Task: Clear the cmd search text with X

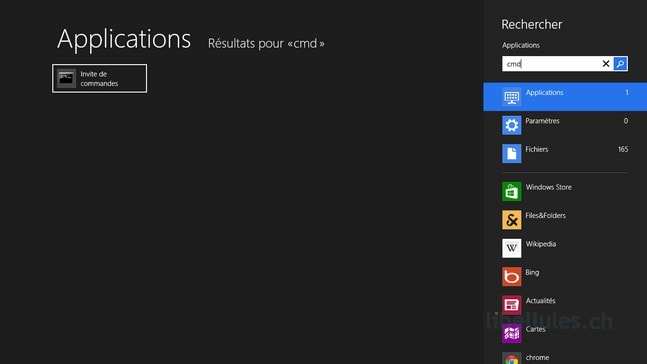Action: click(606, 64)
